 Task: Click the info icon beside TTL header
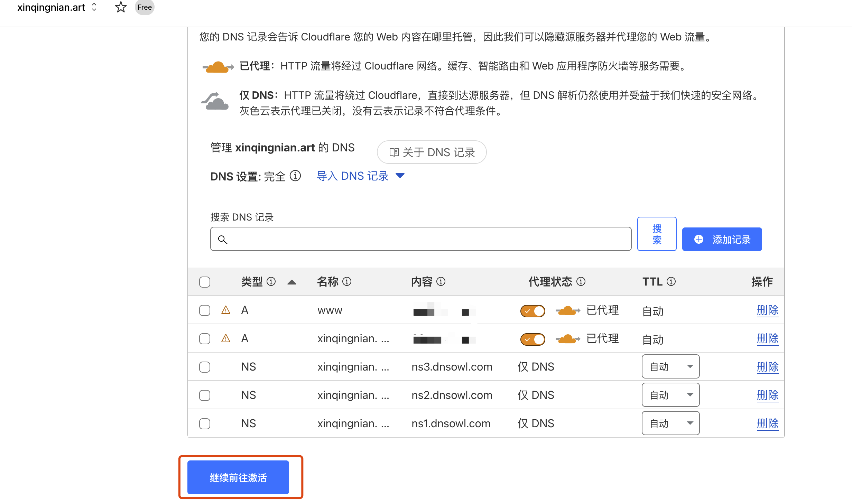point(671,282)
